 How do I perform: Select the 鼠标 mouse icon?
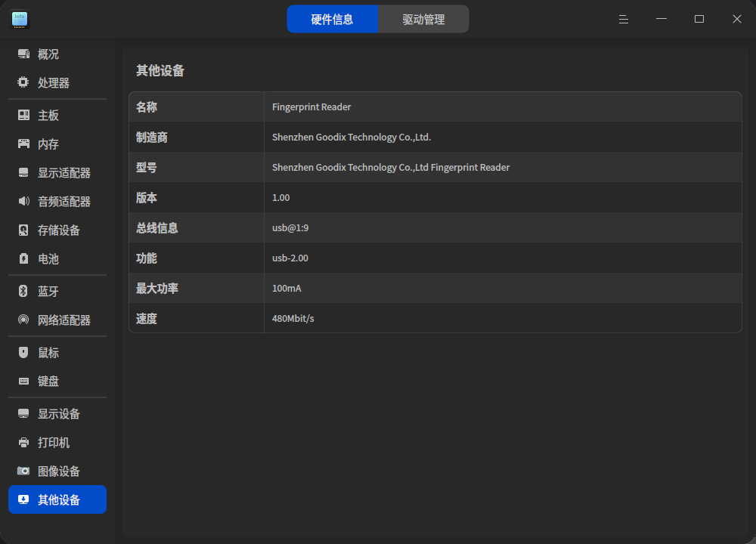(23, 352)
